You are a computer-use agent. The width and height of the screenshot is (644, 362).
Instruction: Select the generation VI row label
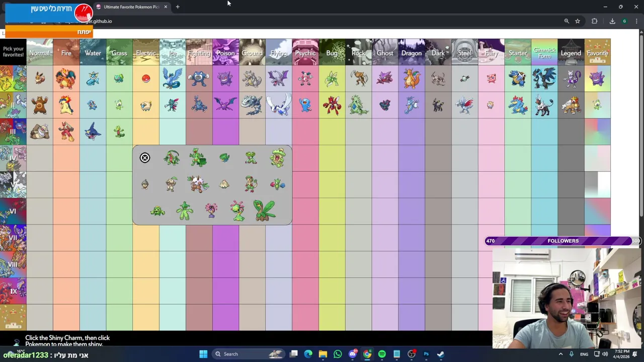[13, 211]
